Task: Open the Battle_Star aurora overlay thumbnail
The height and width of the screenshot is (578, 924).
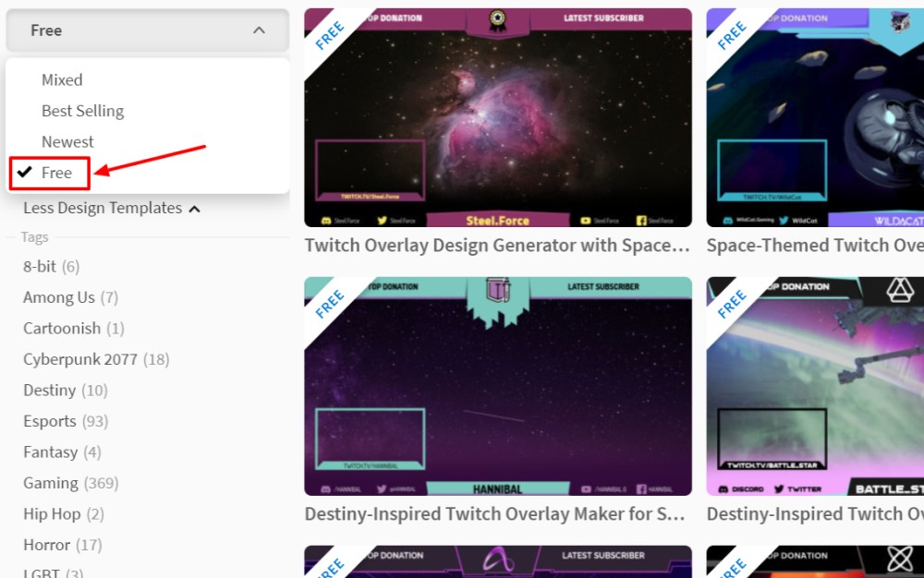Action: point(815,388)
